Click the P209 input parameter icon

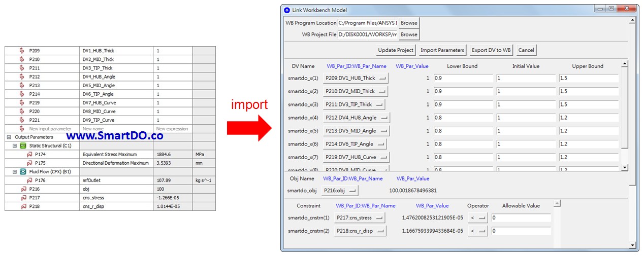click(x=22, y=51)
